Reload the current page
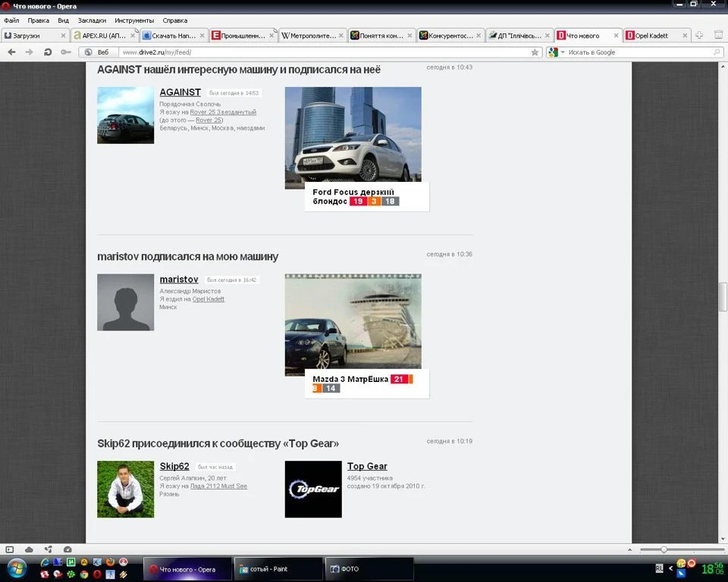Viewport: 728px width, 582px height. pos(47,52)
